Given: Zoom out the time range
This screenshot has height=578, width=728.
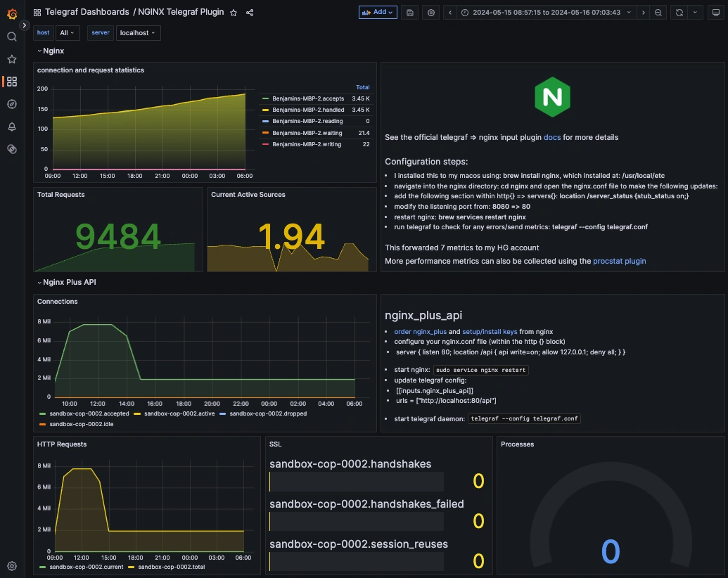Looking at the screenshot, I should click(x=658, y=13).
